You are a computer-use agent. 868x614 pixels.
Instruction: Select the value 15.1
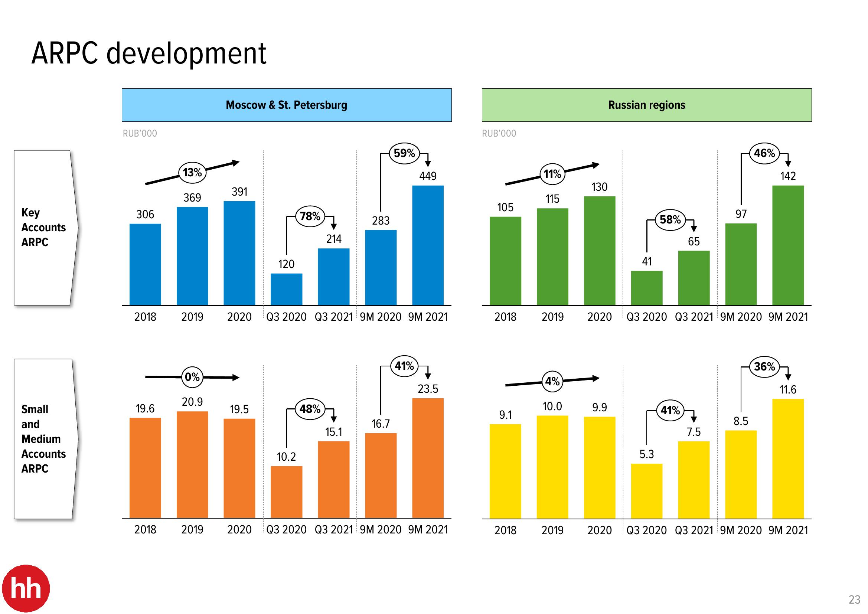(334, 432)
